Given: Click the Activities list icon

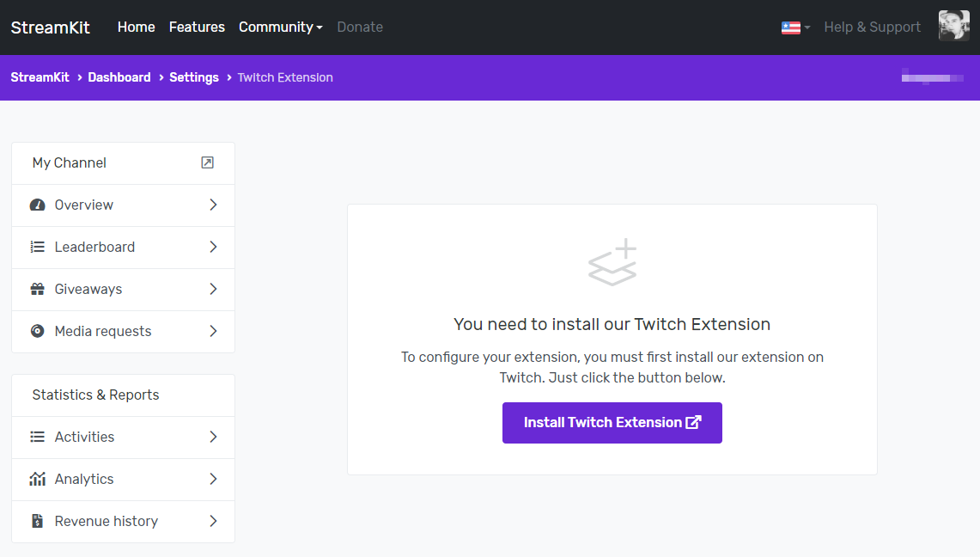Looking at the screenshot, I should [x=38, y=437].
